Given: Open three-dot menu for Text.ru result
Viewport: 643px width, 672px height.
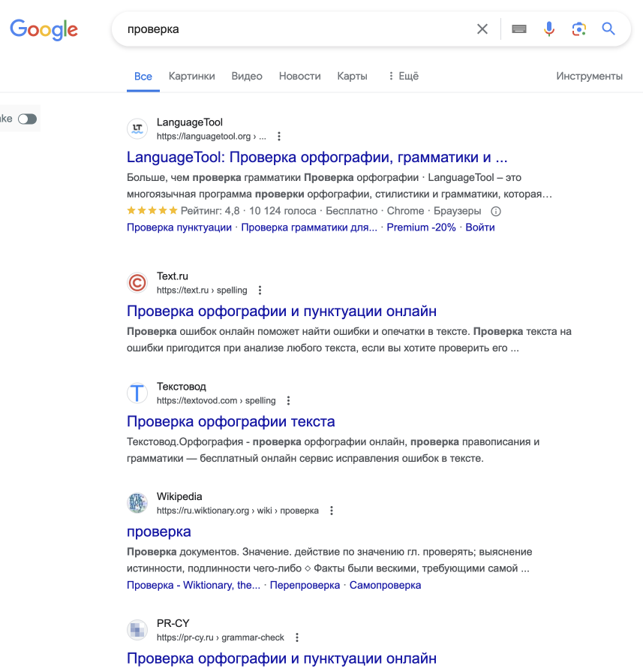Looking at the screenshot, I should click(x=260, y=290).
